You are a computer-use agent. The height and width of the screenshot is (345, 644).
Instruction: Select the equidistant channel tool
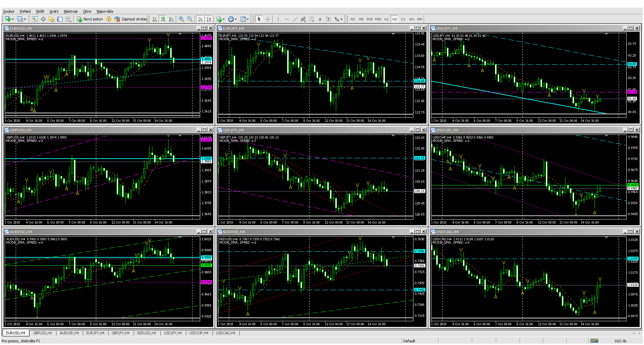point(303,19)
